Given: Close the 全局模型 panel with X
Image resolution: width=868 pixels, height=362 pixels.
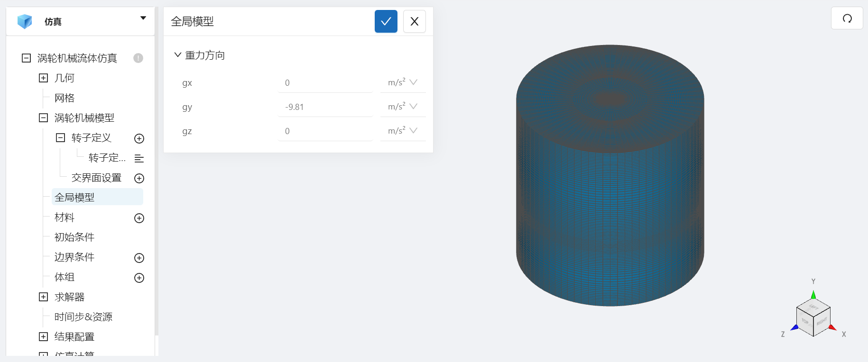Looking at the screenshot, I should tap(415, 21).
